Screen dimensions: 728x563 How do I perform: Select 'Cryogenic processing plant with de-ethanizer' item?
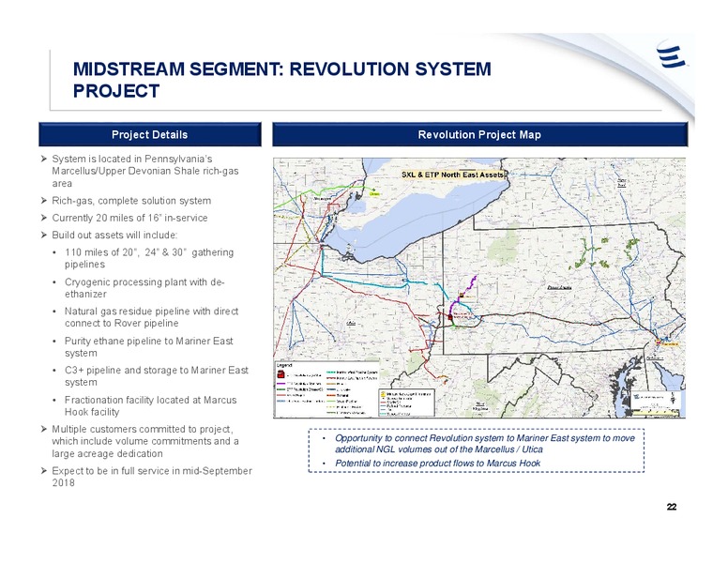click(144, 288)
